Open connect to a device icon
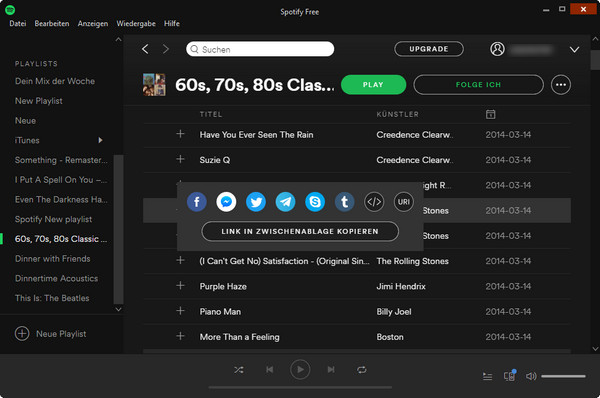This screenshot has height=398, width=600. coord(510,376)
